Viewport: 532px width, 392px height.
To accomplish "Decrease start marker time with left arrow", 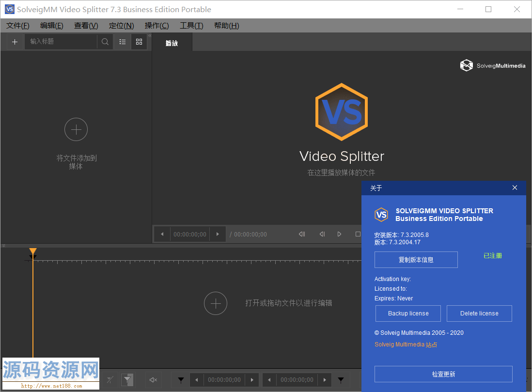I will click(x=196, y=380).
